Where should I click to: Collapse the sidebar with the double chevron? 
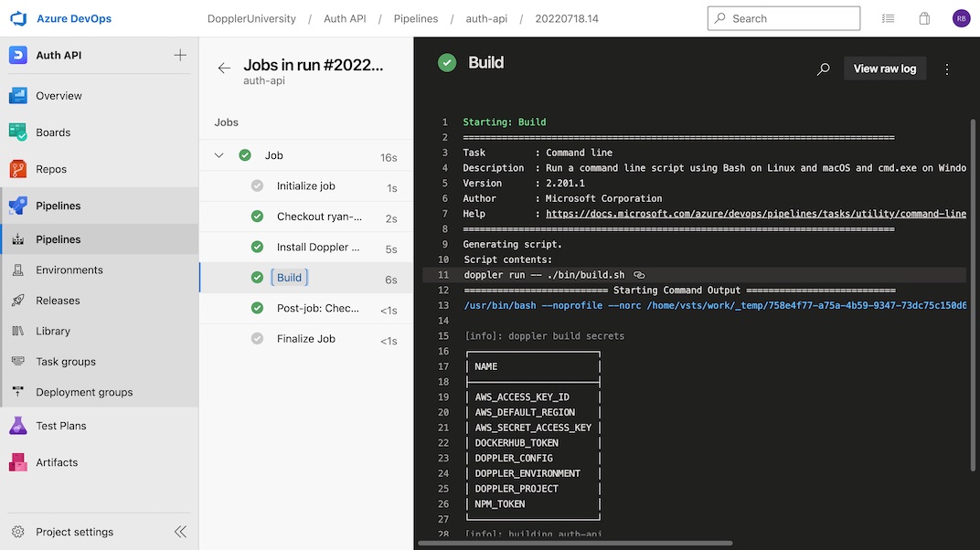[x=180, y=532]
